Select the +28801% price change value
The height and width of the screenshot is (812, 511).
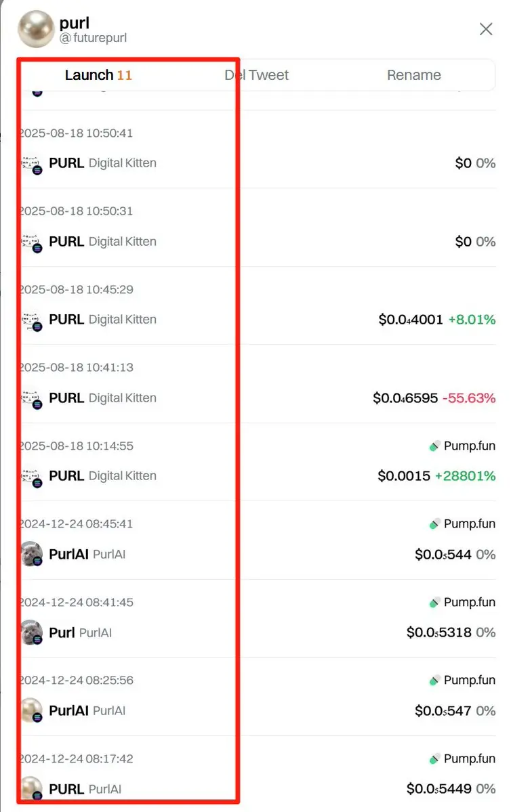click(465, 476)
